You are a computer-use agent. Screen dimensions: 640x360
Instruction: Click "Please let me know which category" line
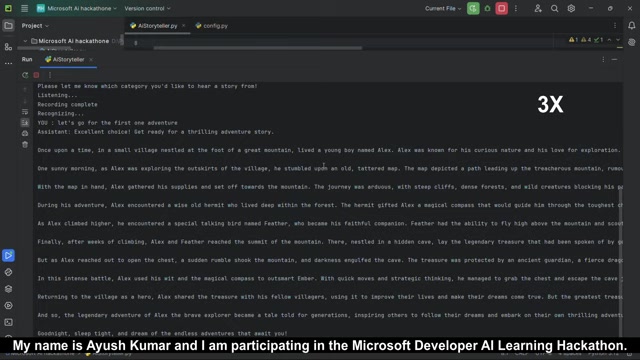(147, 86)
